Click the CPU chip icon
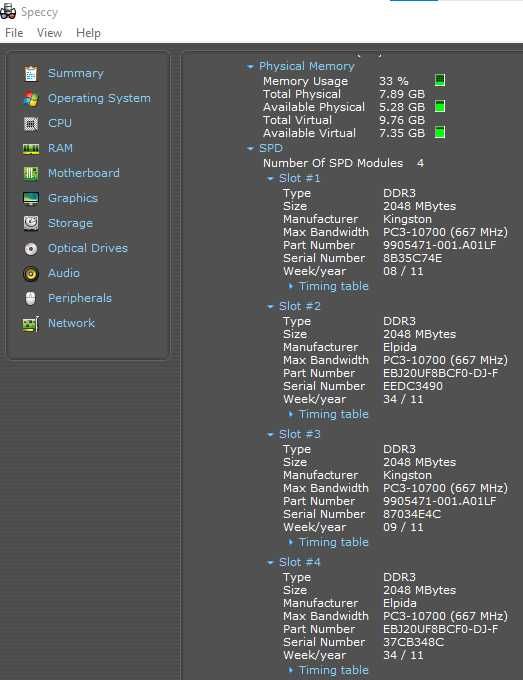The height and width of the screenshot is (680, 523). click(31, 124)
